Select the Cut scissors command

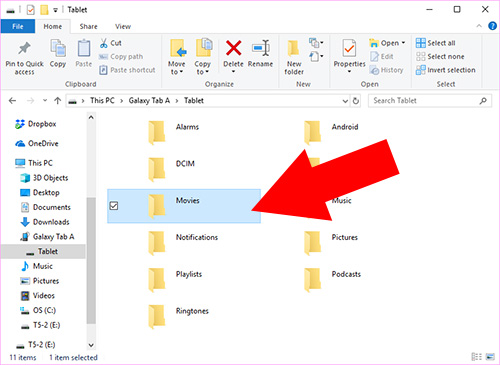(111, 43)
